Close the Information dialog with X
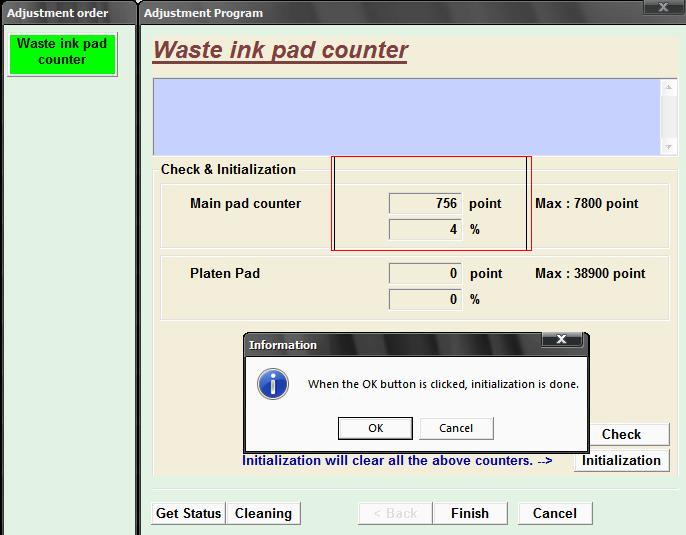 point(562,339)
